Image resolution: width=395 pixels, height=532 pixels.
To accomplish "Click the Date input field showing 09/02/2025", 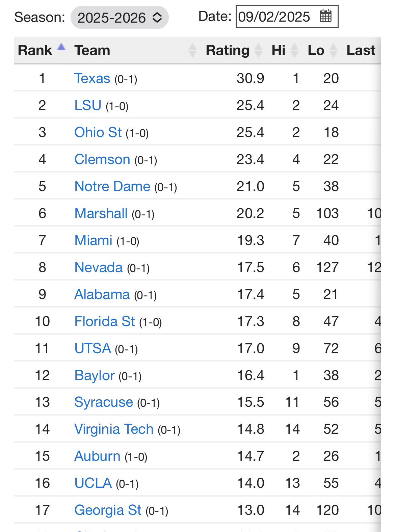I will point(287,16).
